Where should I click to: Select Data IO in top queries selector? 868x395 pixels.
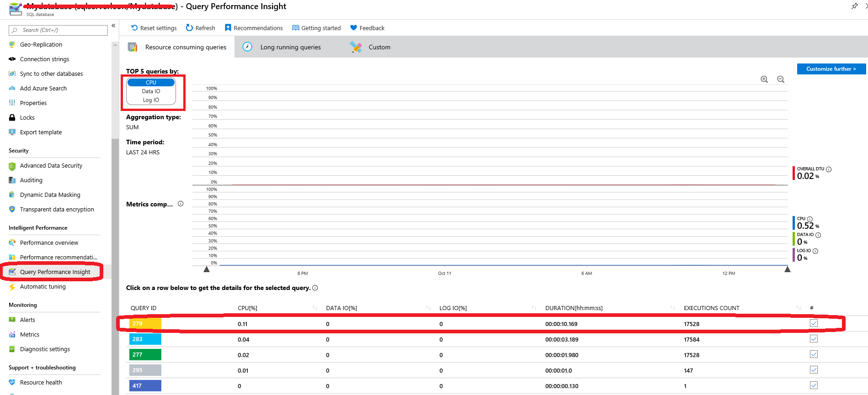pyautogui.click(x=151, y=91)
